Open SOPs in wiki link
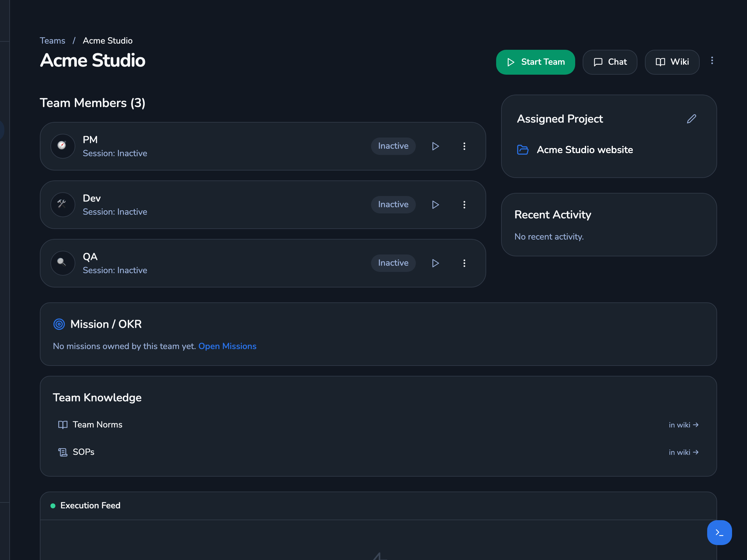Viewport: 747px width, 560px height. 684,452
